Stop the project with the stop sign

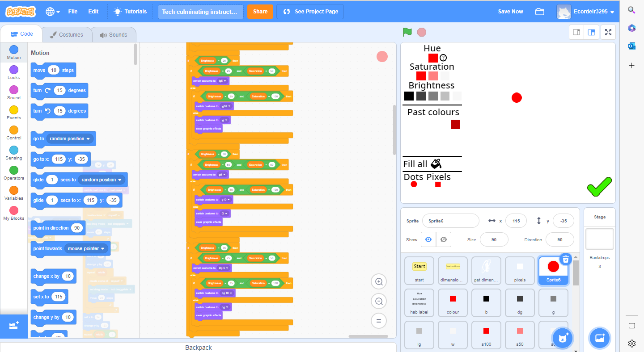422,32
